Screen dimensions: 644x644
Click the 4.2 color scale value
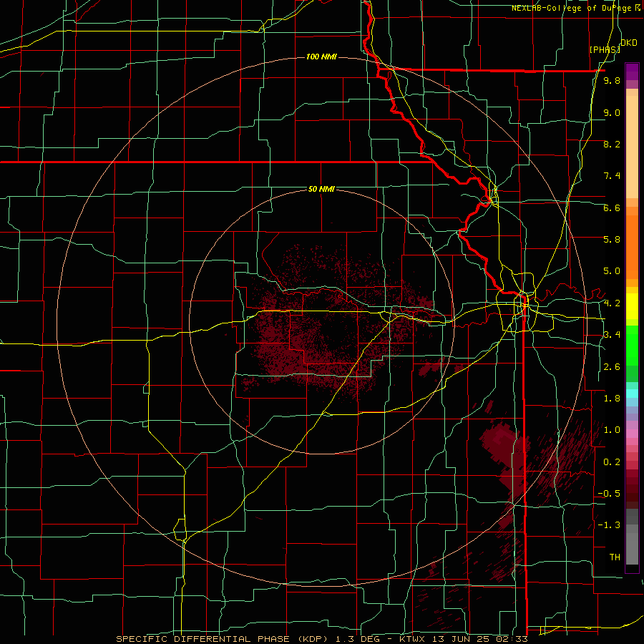(x=612, y=303)
